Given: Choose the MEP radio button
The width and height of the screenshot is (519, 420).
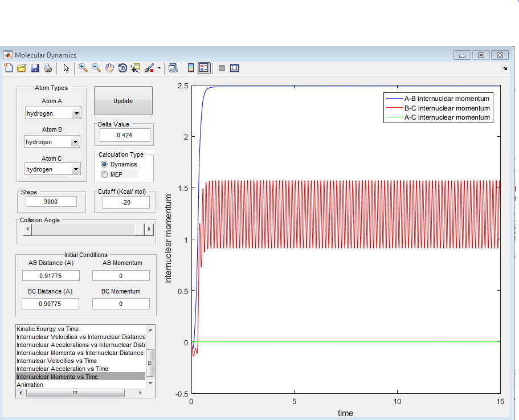Looking at the screenshot, I should tap(104, 174).
